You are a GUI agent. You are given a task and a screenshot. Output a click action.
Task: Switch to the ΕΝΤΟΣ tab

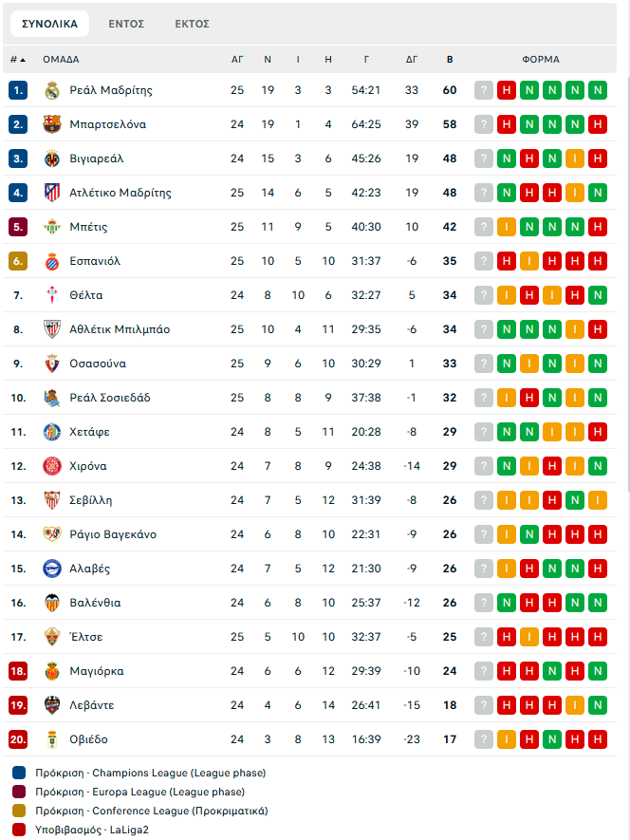tap(126, 24)
